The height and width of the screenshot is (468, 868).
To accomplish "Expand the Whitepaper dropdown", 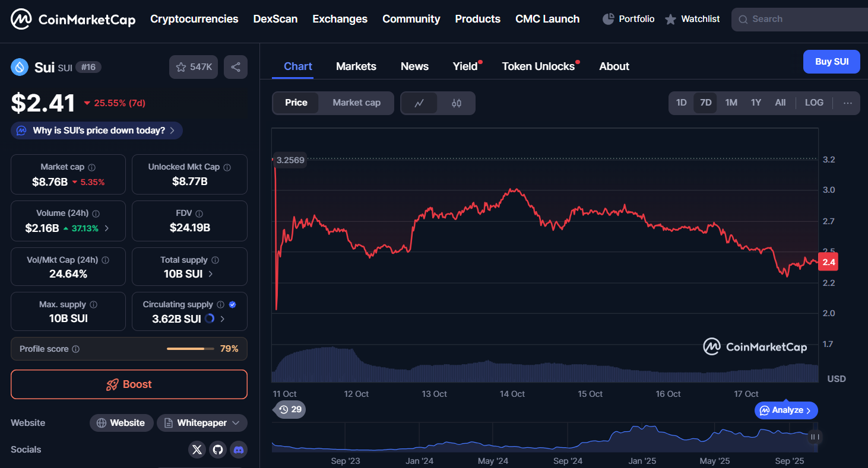I will 202,423.
